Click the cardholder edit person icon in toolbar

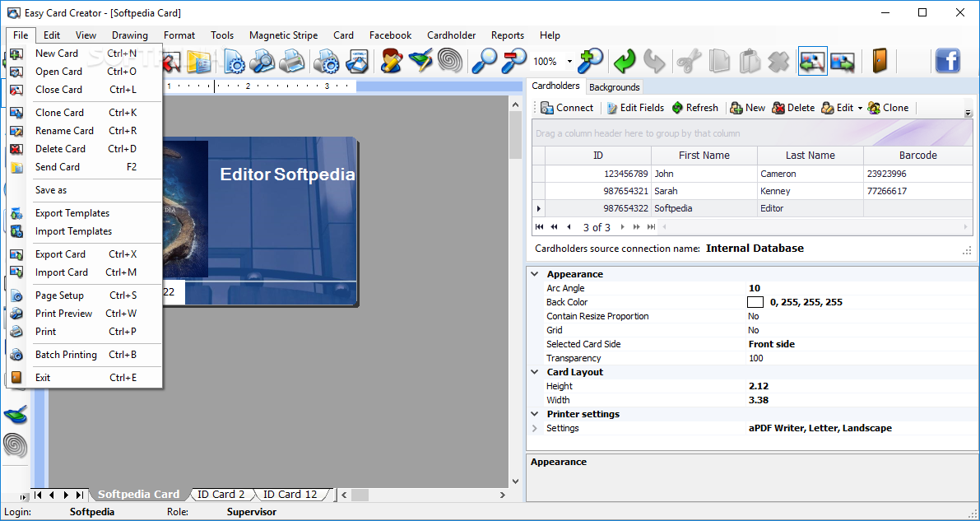click(392, 61)
